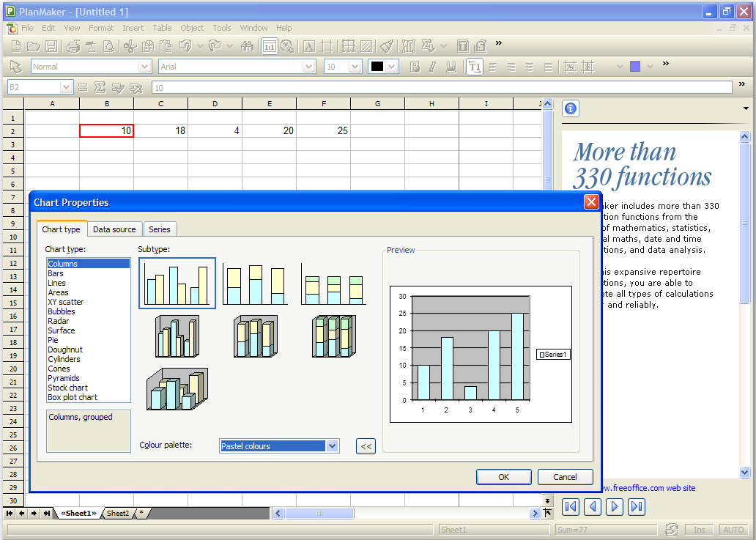Click Cancel in Chart Properties dialog

tap(565, 477)
